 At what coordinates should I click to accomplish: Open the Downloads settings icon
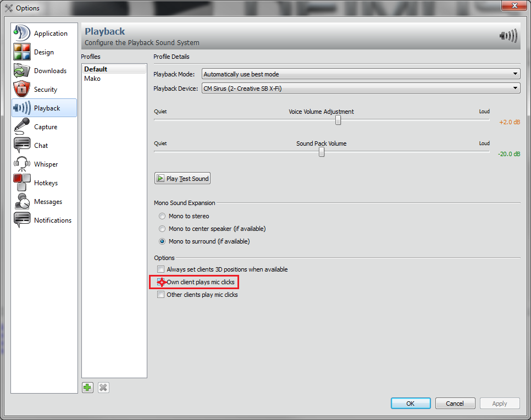pos(21,71)
